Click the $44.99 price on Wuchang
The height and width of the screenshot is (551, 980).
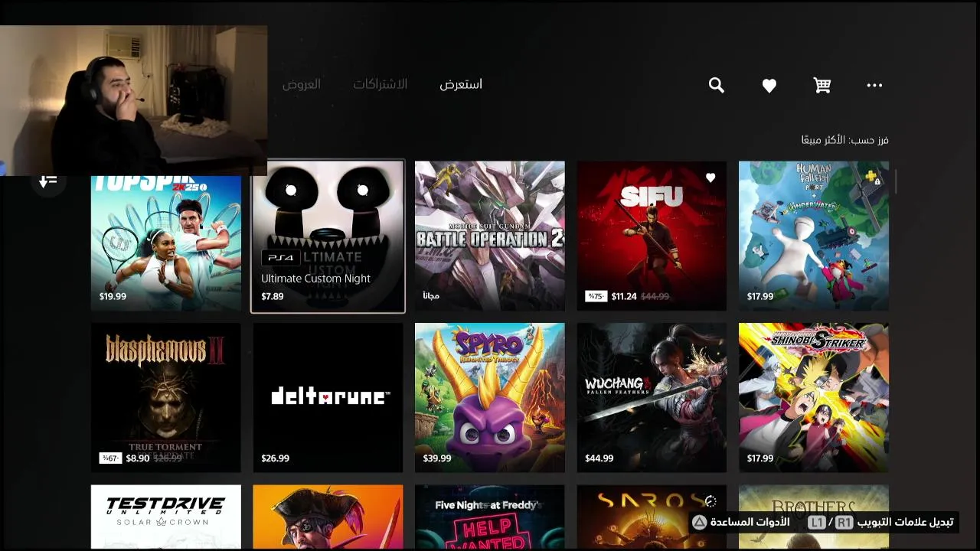[599, 458]
